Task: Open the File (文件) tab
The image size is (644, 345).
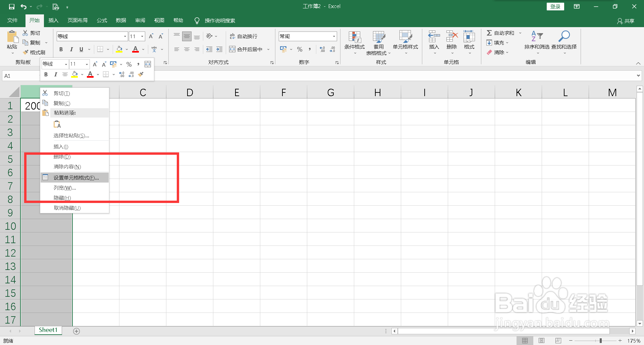Action: (x=12, y=20)
